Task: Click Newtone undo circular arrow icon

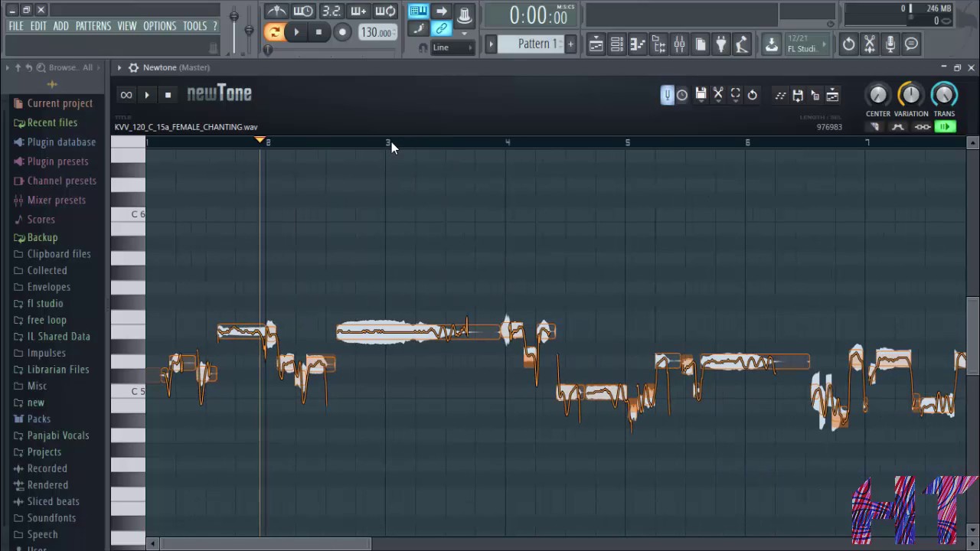Action: click(753, 95)
